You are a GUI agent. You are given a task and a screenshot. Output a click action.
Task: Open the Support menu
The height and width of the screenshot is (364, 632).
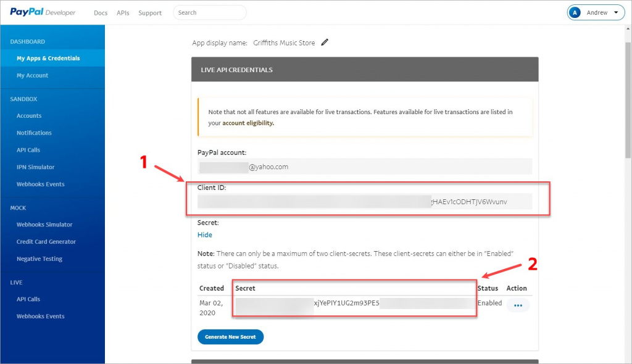tap(150, 13)
